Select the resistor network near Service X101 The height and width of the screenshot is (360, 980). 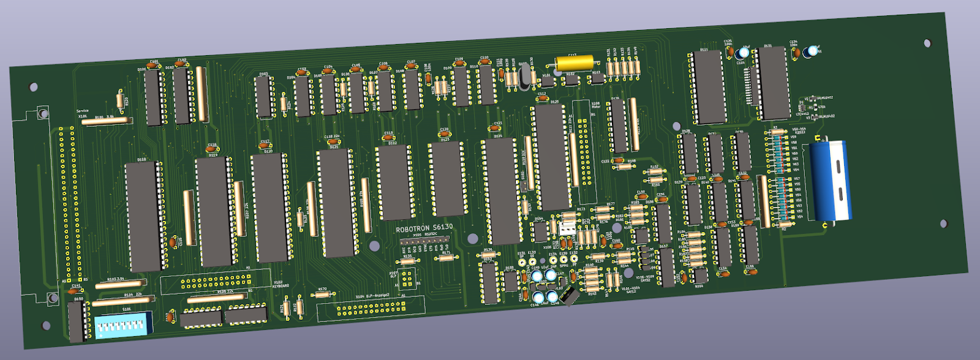pos(106,121)
